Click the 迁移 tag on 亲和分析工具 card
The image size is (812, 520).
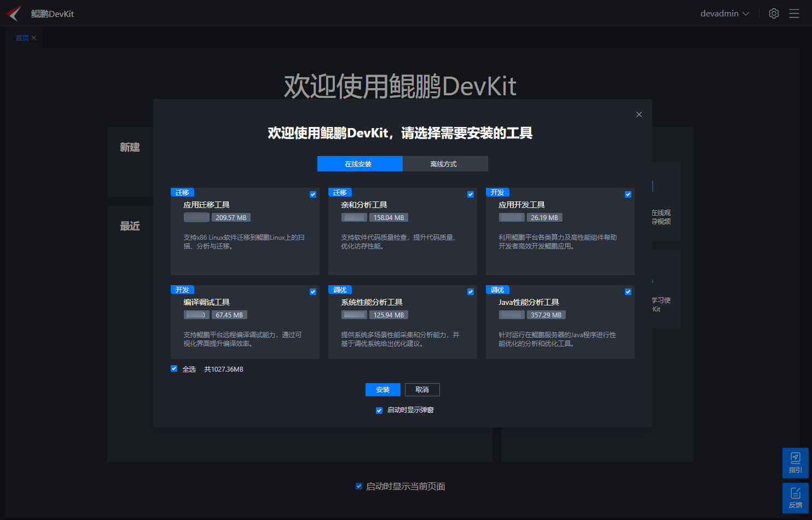click(340, 193)
